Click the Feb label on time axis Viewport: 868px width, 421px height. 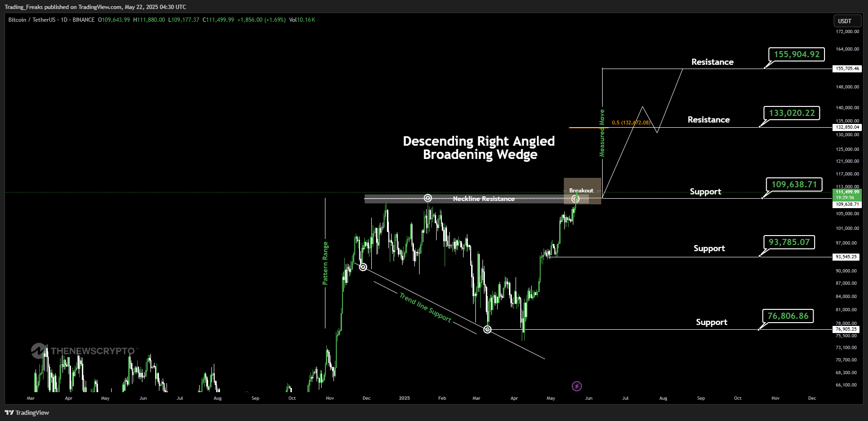[x=442, y=398]
